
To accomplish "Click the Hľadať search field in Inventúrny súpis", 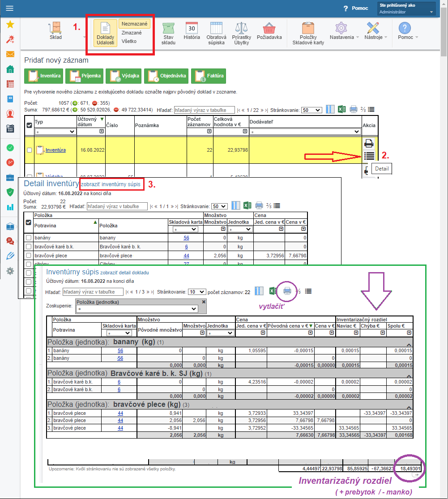I will pyautogui.click(x=93, y=292).
